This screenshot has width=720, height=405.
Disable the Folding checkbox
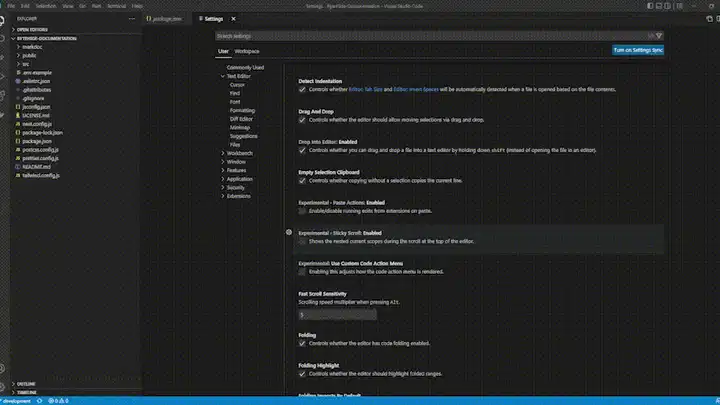(x=302, y=343)
